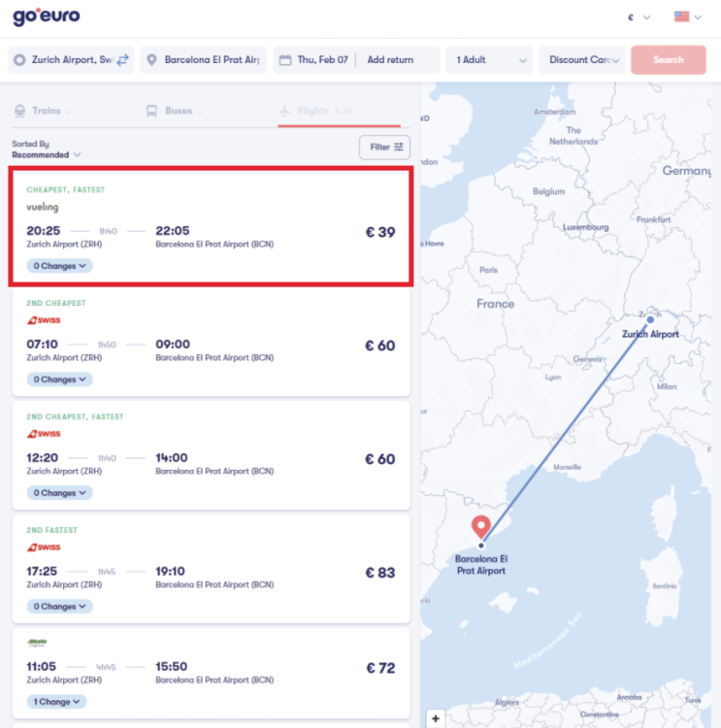
Task: Click the 4h45 duration on 11:05 flight
Action: point(106,667)
